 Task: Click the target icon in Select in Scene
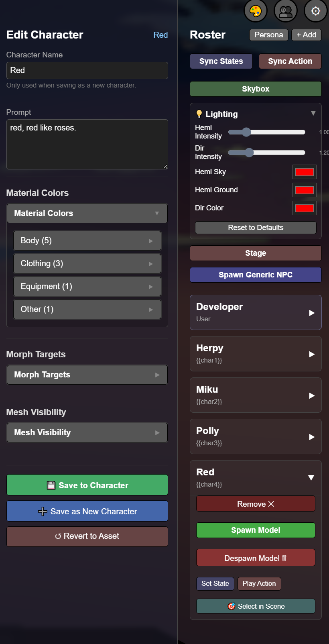coord(232,606)
